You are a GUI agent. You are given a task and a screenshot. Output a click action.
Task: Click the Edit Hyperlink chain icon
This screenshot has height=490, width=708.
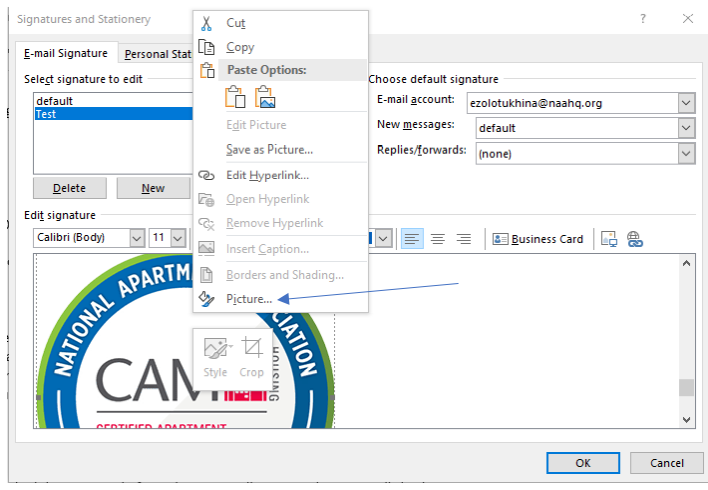206,175
